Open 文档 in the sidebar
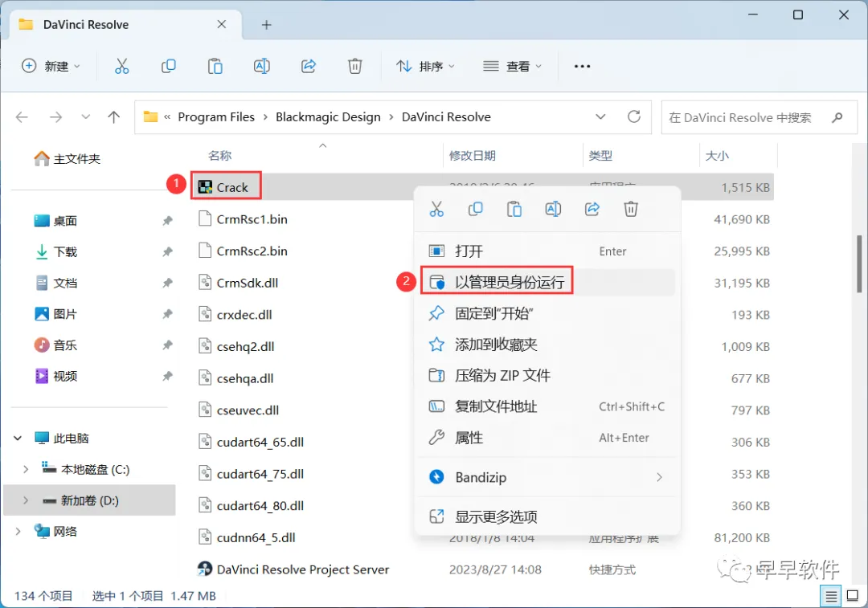 coord(55,284)
